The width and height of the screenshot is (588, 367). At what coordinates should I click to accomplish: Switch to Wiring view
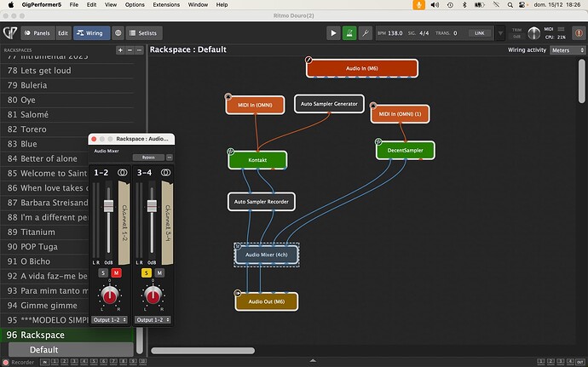pos(91,33)
